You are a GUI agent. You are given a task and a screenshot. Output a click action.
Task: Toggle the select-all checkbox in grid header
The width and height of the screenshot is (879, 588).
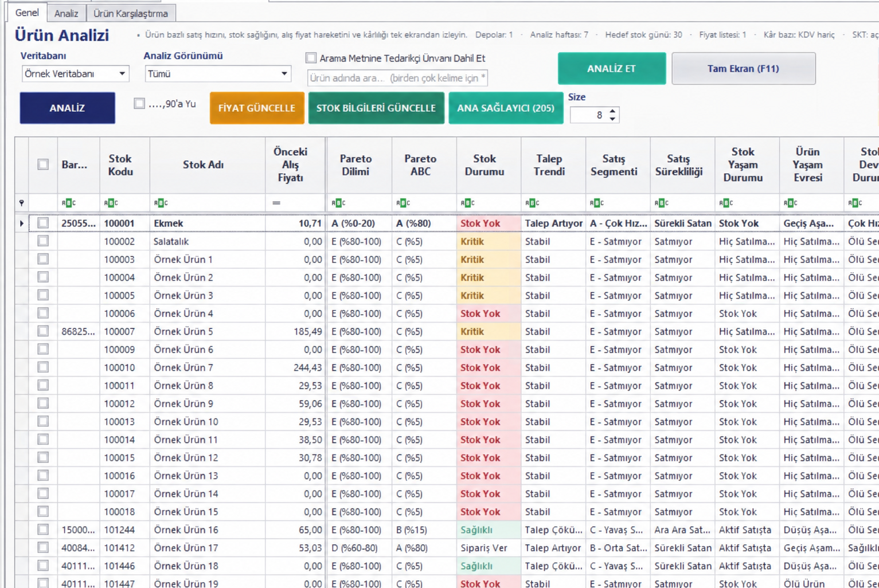click(x=43, y=165)
